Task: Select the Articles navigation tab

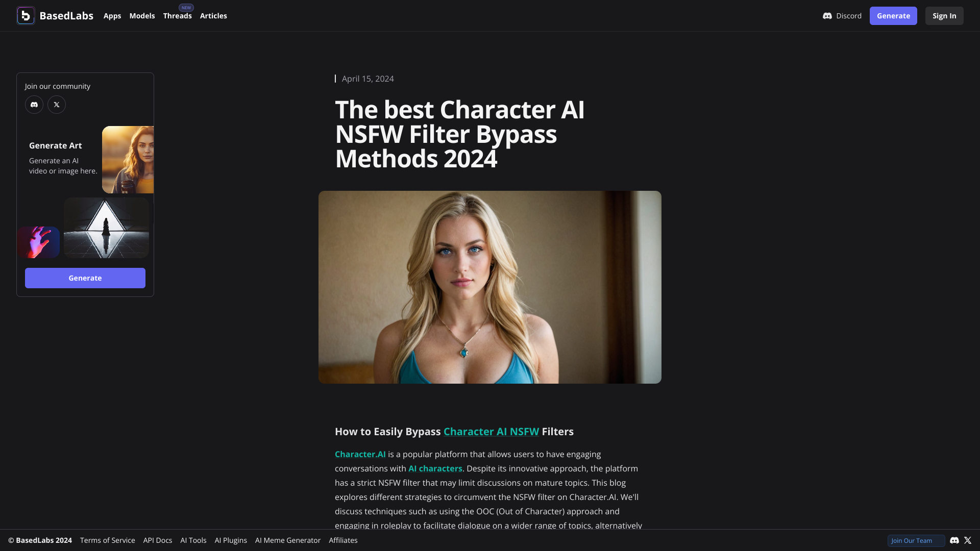Action: click(213, 15)
